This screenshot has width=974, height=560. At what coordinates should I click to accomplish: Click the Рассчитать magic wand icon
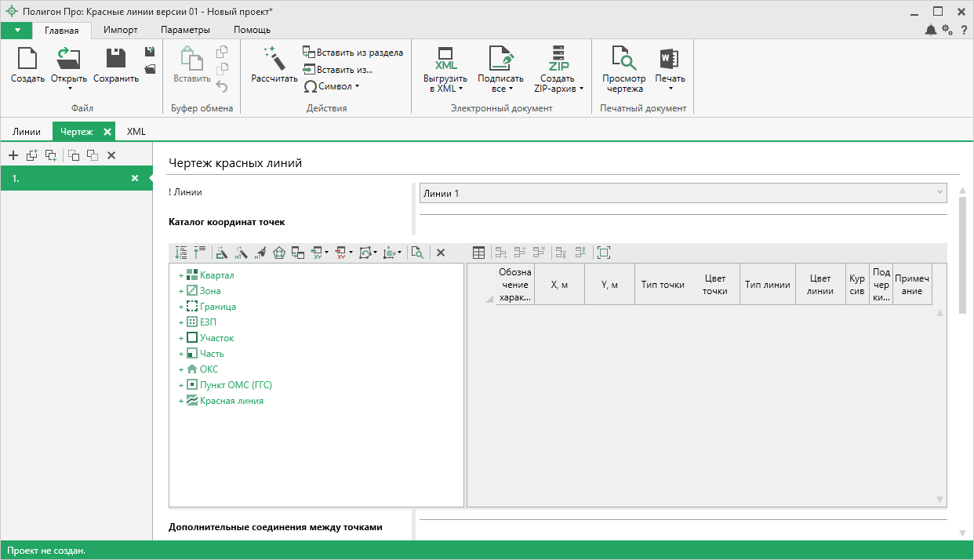tap(274, 58)
